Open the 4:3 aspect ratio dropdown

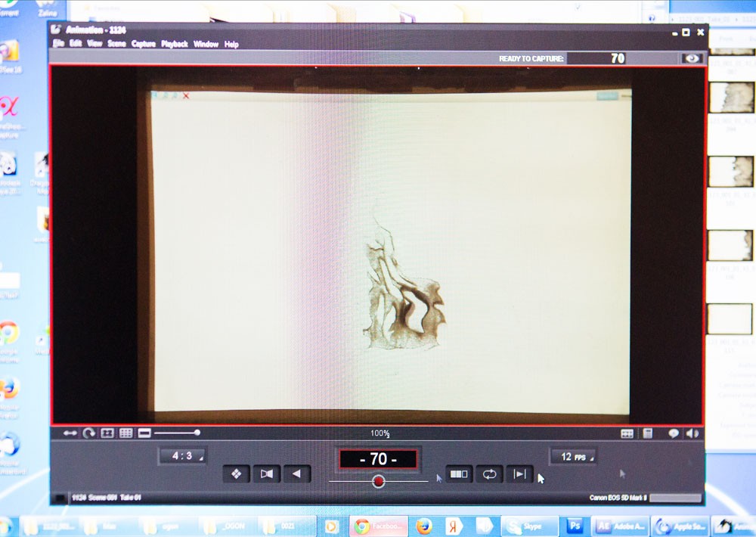181,456
